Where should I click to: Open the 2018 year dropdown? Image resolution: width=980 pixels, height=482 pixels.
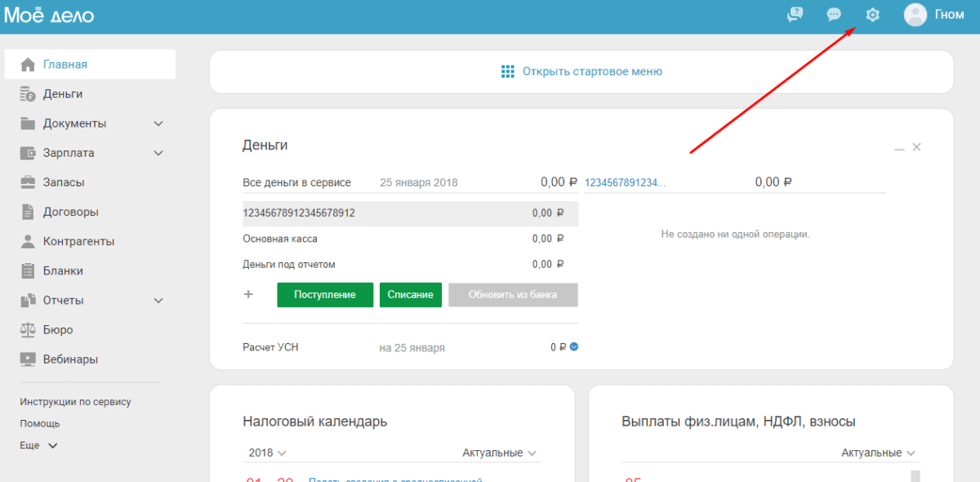(267, 453)
